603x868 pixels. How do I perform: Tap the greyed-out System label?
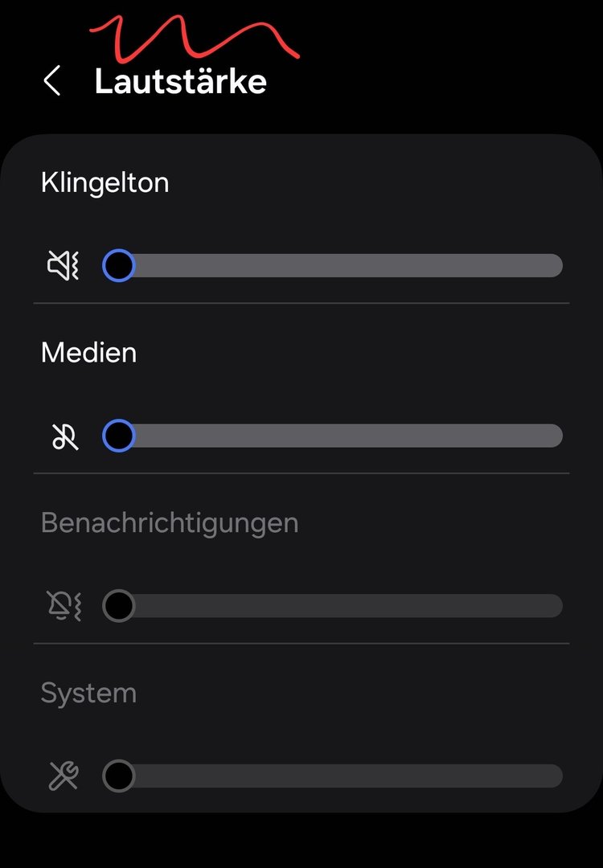tap(88, 694)
